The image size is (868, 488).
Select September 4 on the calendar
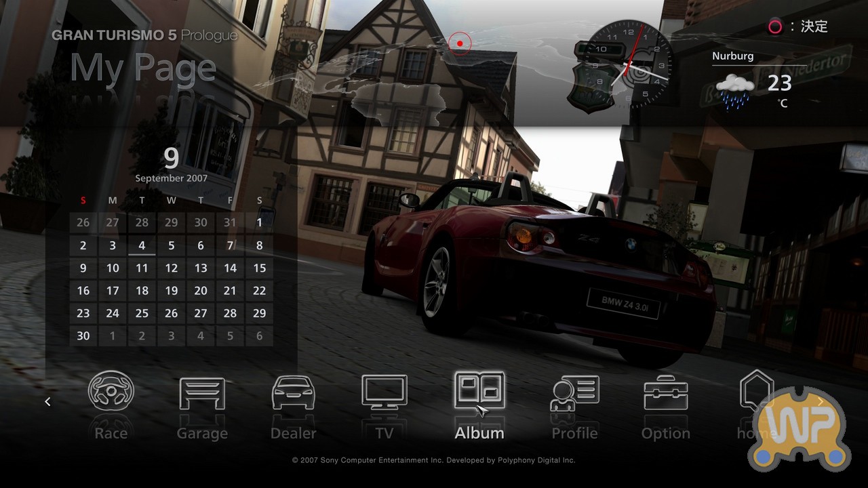pos(142,246)
